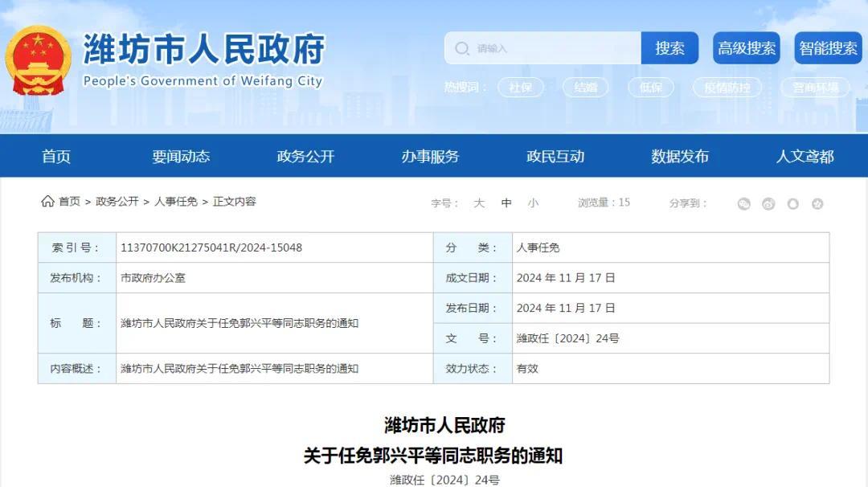The image size is (868, 487).
Task: Open the 政务公开 navigation menu
Action: (x=304, y=157)
